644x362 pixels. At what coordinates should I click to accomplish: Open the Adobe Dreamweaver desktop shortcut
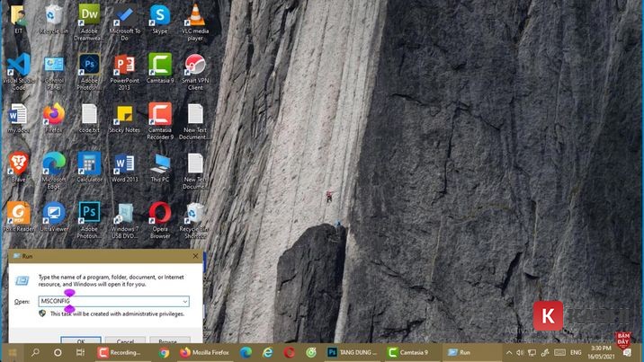89,22
